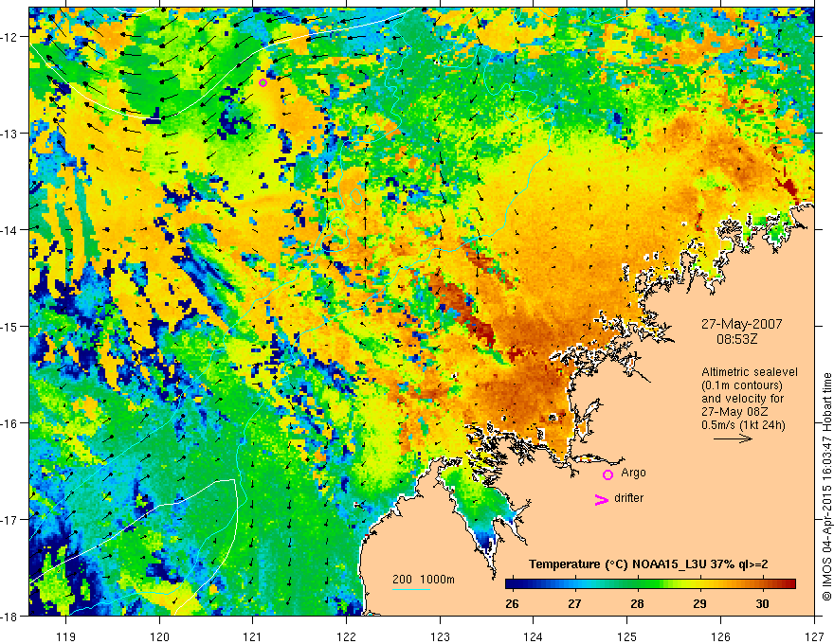Click the magenta drifter arrowhead symbol in the legend
The height and width of the screenshot is (644, 834).
click(x=601, y=499)
